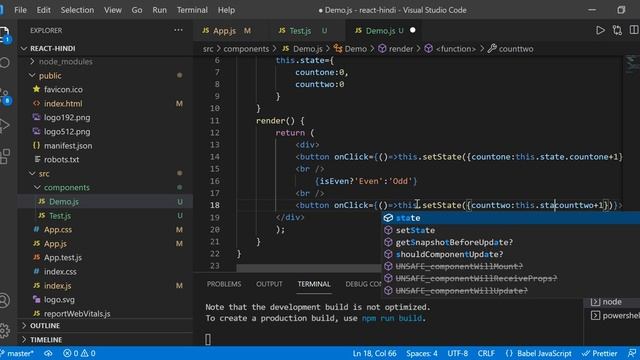Screen dimensions: 640x360
Task: Open Explorer's more actions ellipsis
Action: point(178,30)
